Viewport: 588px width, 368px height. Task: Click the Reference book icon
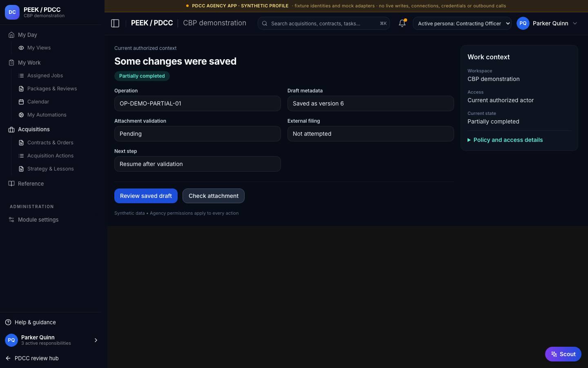point(11,184)
